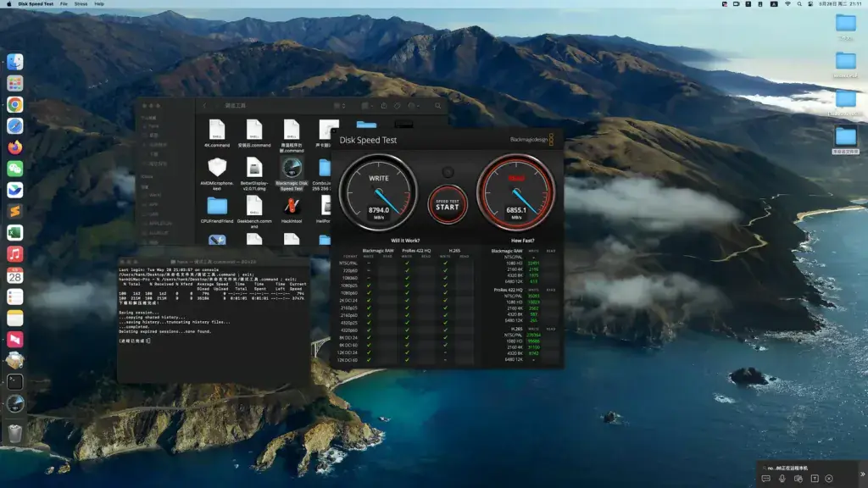Screen dimensions: 868x488
Task: Open Notes from the Dock
Action: (15, 319)
